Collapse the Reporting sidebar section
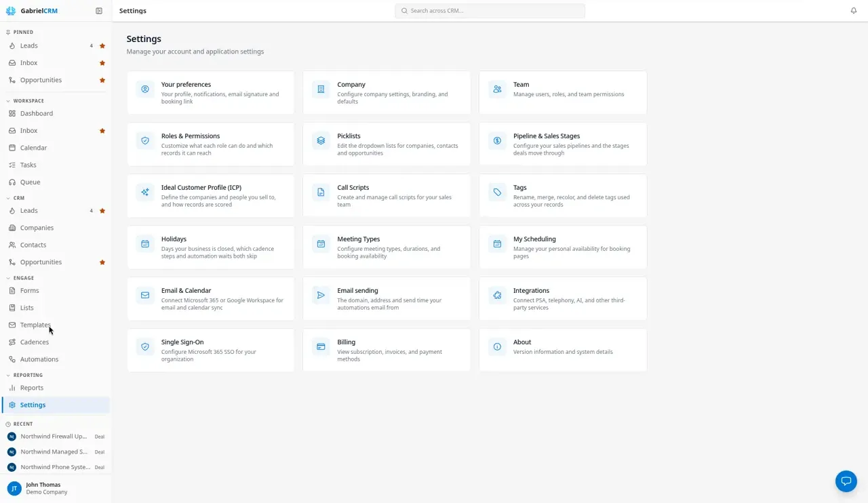Image resolution: width=868 pixels, height=503 pixels. point(24,375)
